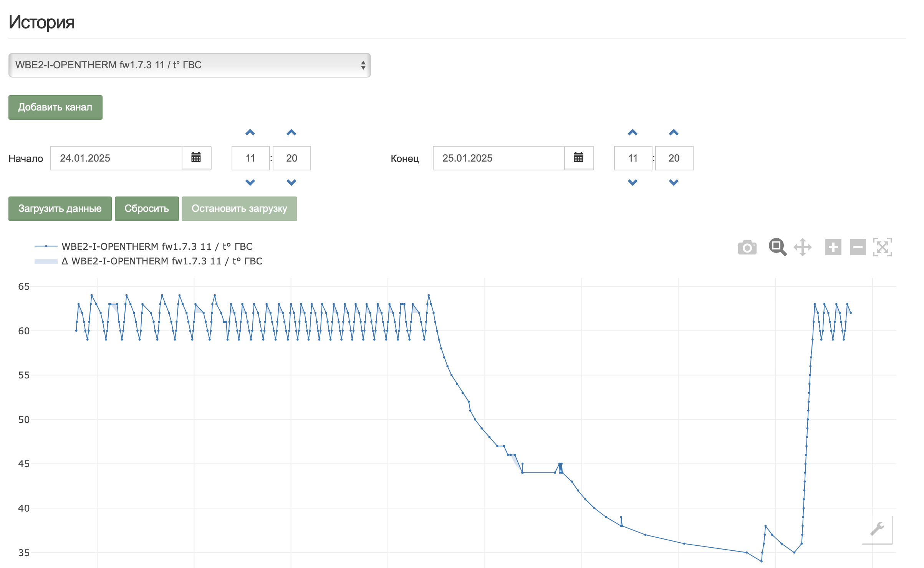Image resolution: width=924 pixels, height=568 pixels.
Task: Toggle the Δ t° ГВС delta trace in legend
Action: (x=149, y=261)
